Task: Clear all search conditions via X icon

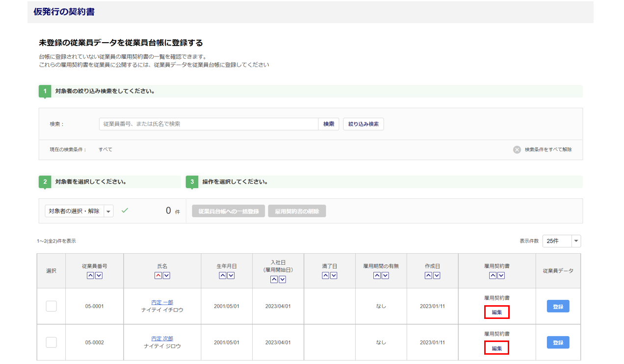Action: point(517,150)
